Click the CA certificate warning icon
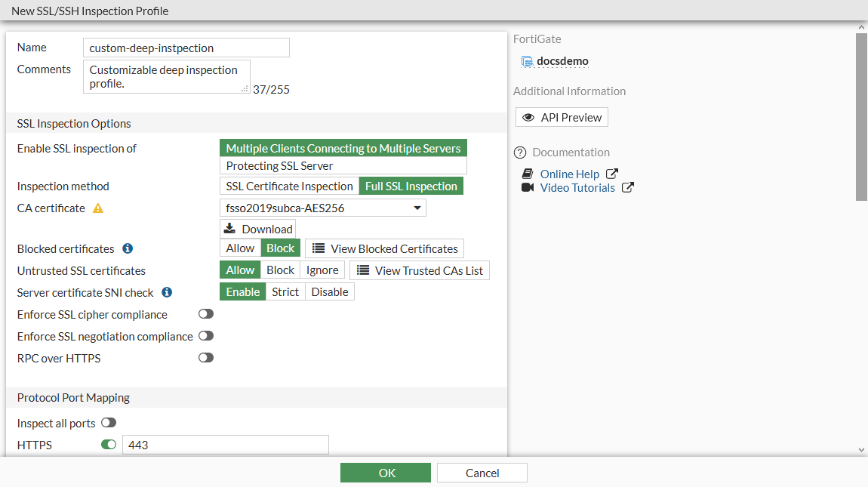Viewport: 868px width, 487px height. pos(97,208)
